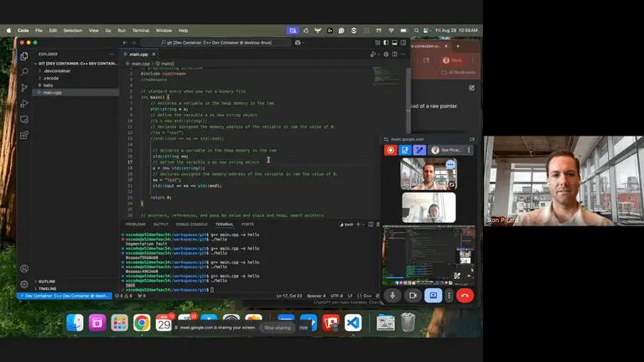
Task: Click Spaces: 4 indentation setting
Action: [316, 296]
